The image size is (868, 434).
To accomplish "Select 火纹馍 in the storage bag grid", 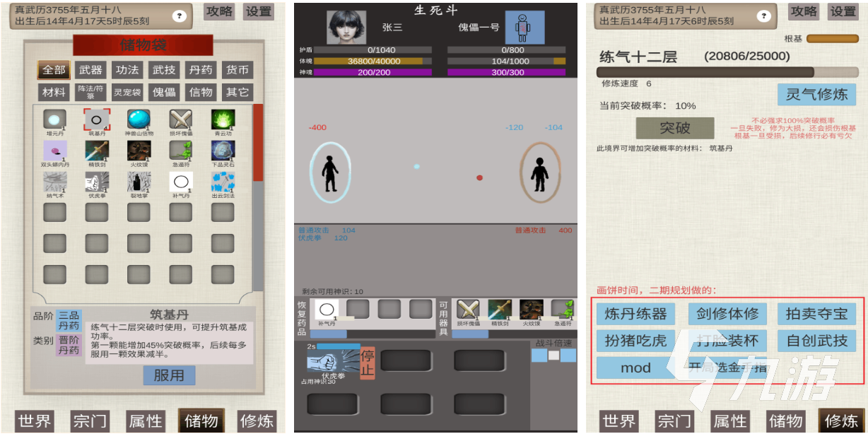I will tap(139, 151).
